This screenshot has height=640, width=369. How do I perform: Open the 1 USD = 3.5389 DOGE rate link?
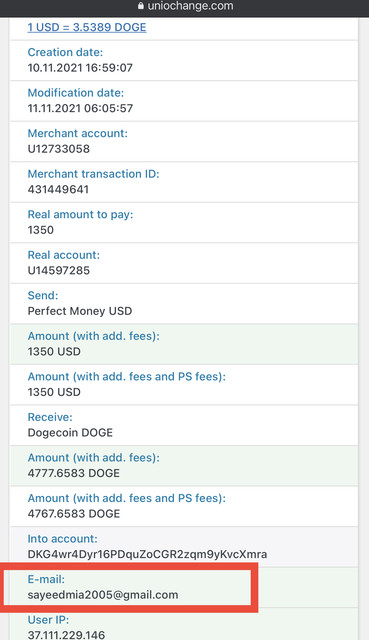click(x=87, y=27)
